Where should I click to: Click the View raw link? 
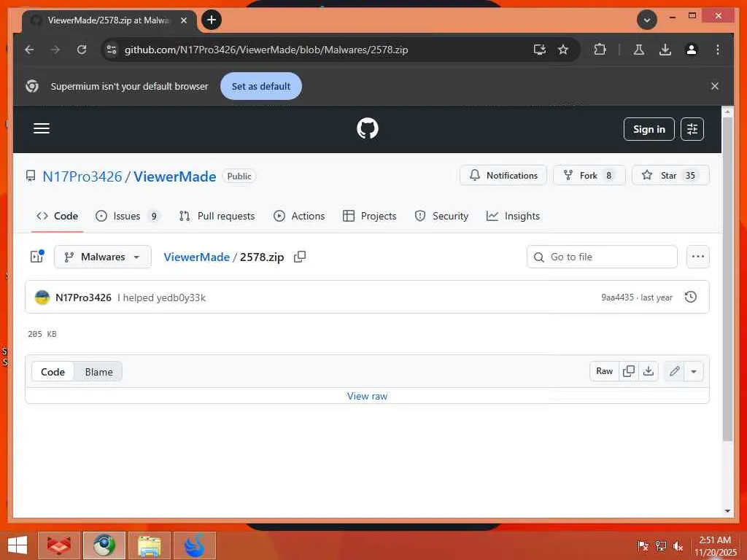tap(368, 396)
